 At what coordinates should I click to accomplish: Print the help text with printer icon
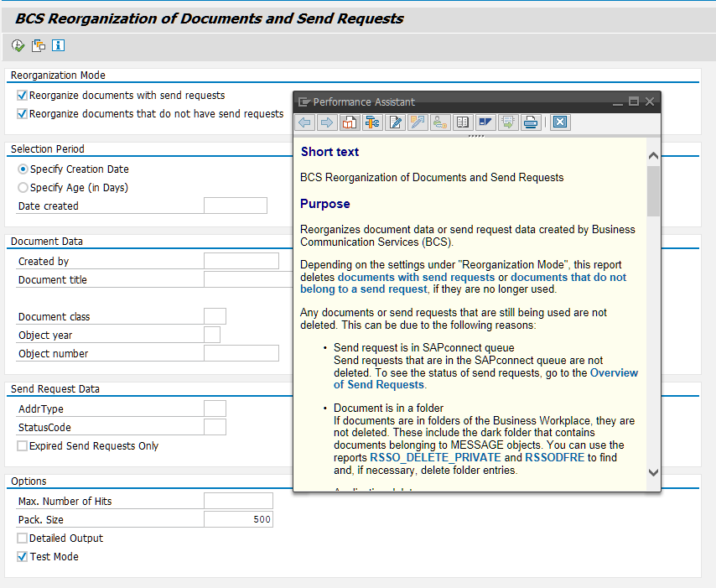click(530, 122)
